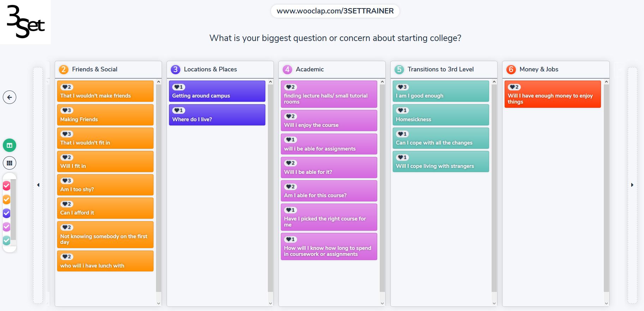Click the back arrow button

pos(10,98)
